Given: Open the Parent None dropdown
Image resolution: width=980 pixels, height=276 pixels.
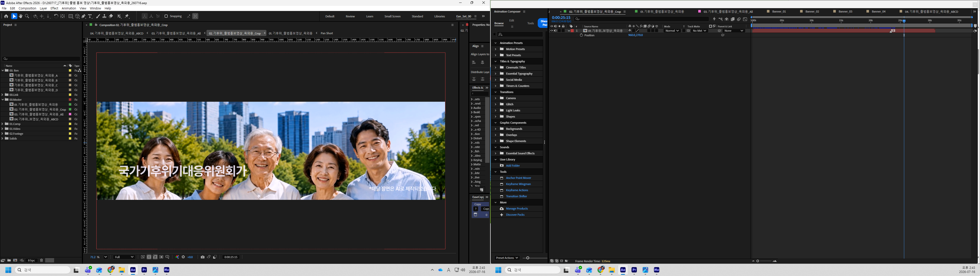Looking at the screenshot, I should pos(734,30).
